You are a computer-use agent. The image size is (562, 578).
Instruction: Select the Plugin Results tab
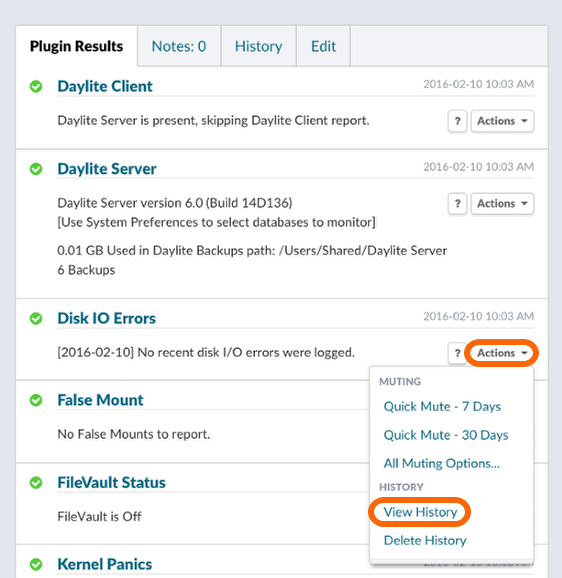tap(77, 46)
